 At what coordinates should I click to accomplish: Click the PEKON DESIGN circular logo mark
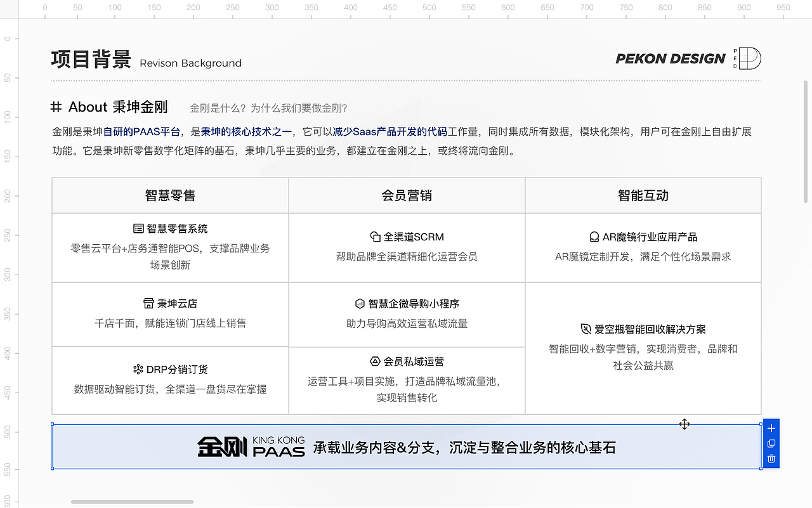(750, 58)
